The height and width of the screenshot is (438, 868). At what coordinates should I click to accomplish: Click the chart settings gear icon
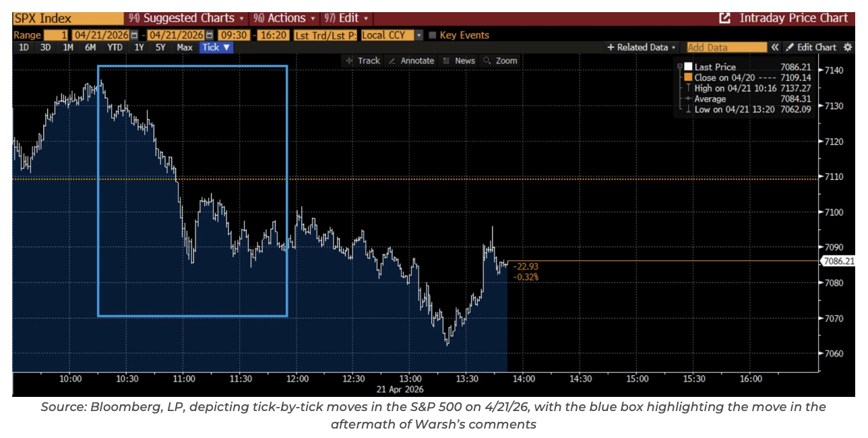tap(848, 47)
